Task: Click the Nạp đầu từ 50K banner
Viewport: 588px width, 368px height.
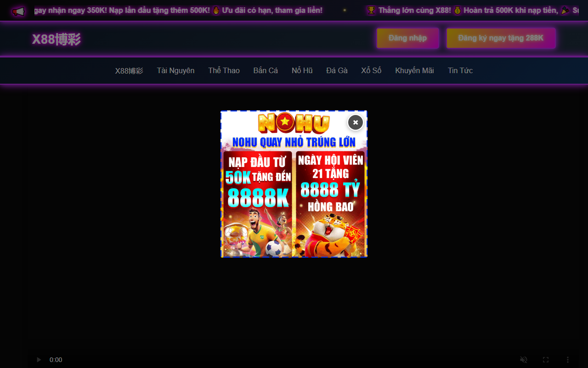Action: point(258,204)
